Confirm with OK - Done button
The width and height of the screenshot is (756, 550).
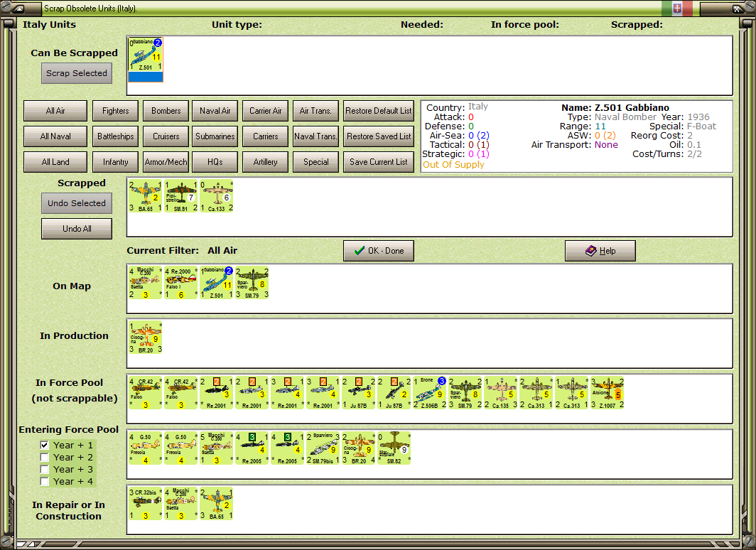(x=379, y=251)
